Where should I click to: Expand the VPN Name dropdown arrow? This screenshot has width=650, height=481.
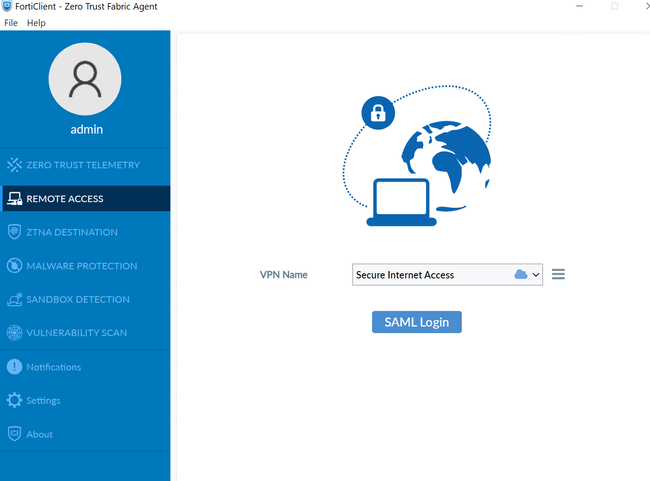tap(536, 275)
